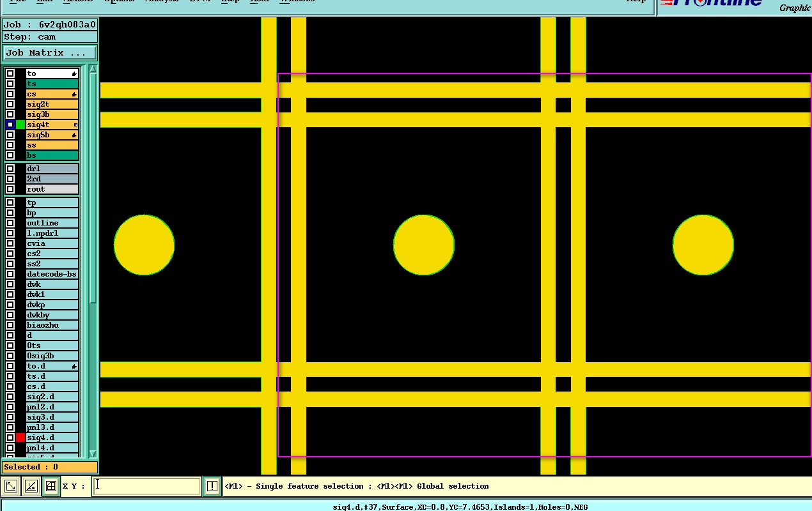Screen dimensions: 812x511
Task: Enable the 'cs' layer checkbox
Action: point(10,94)
